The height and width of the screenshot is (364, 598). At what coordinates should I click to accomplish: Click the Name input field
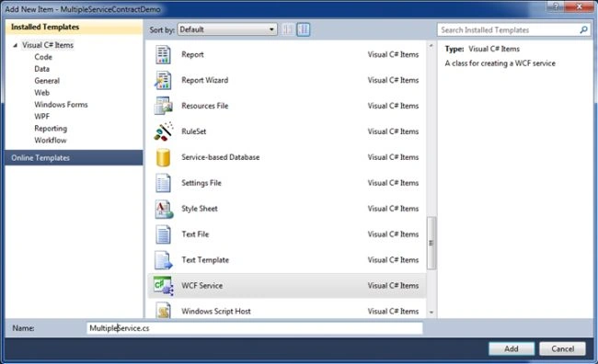coord(255,328)
